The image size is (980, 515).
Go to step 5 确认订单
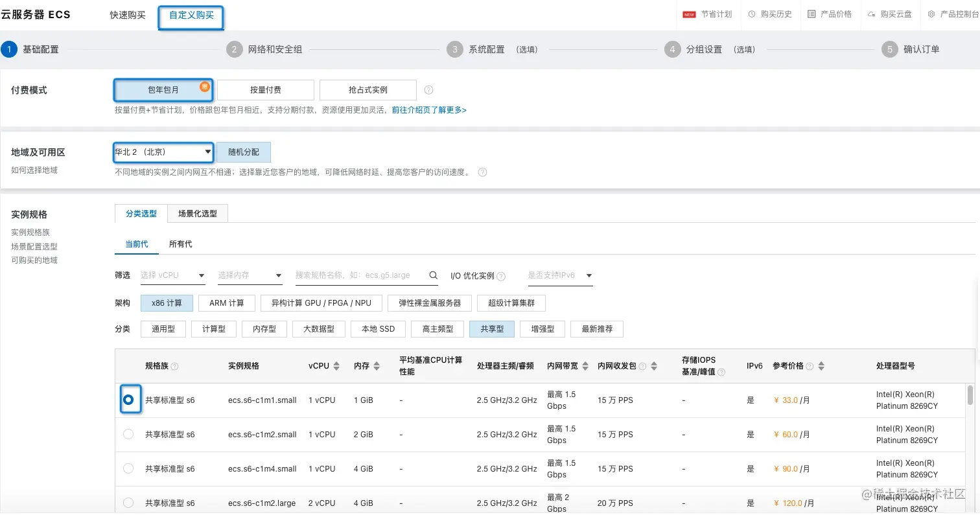pyautogui.click(x=911, y=49)
